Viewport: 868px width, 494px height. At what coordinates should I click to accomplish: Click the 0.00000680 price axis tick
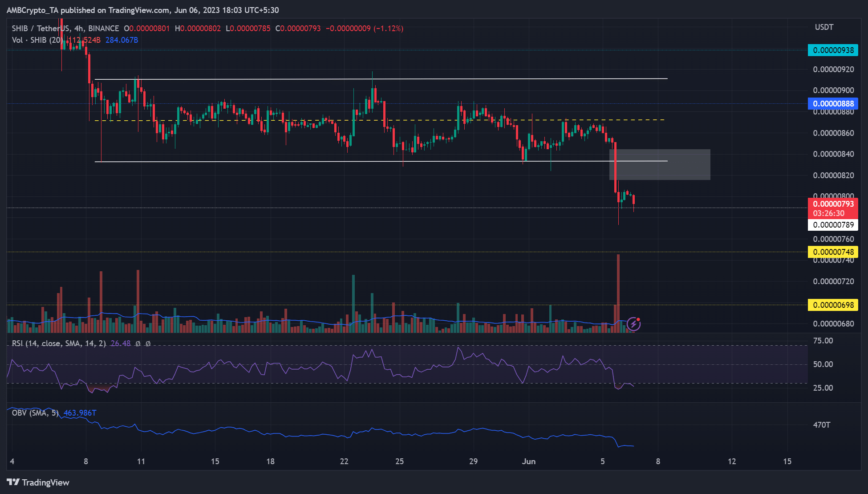833,324
